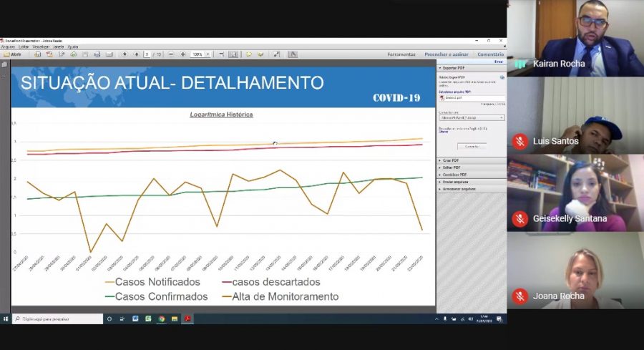Click Adobe Reader icon in the taskbar
The image size is (644, 350).
(187, 319)
